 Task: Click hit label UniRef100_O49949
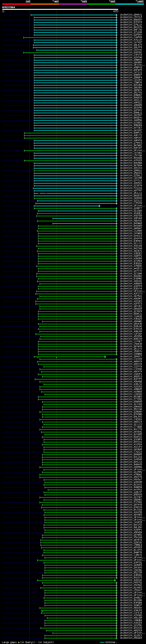click(x=131, y=198)
